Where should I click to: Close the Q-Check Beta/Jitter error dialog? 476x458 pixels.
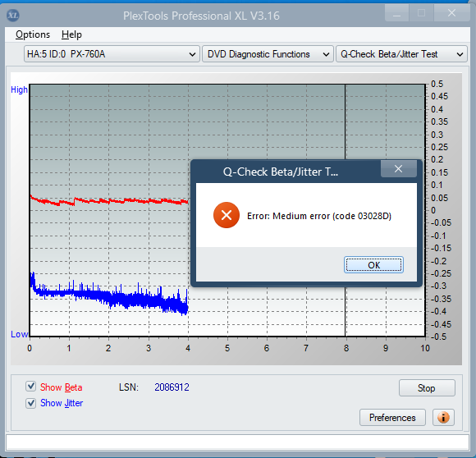(399, 169)
